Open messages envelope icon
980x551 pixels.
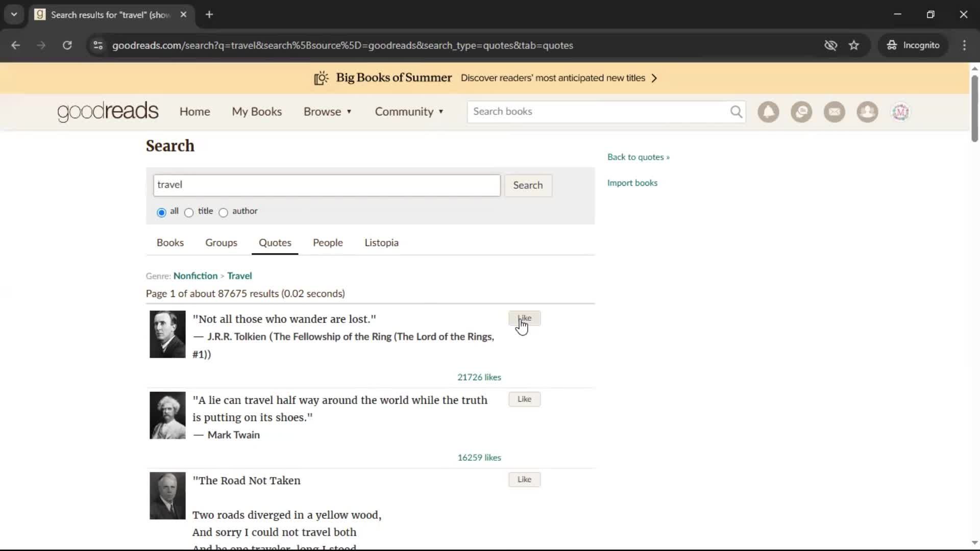[x=835, y=112]
